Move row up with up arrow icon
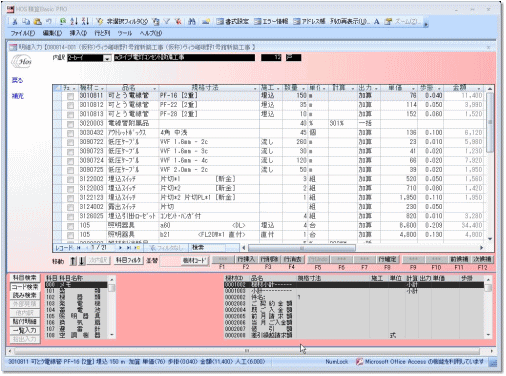This screenshot has height=376, width=506. click(73, 261)
